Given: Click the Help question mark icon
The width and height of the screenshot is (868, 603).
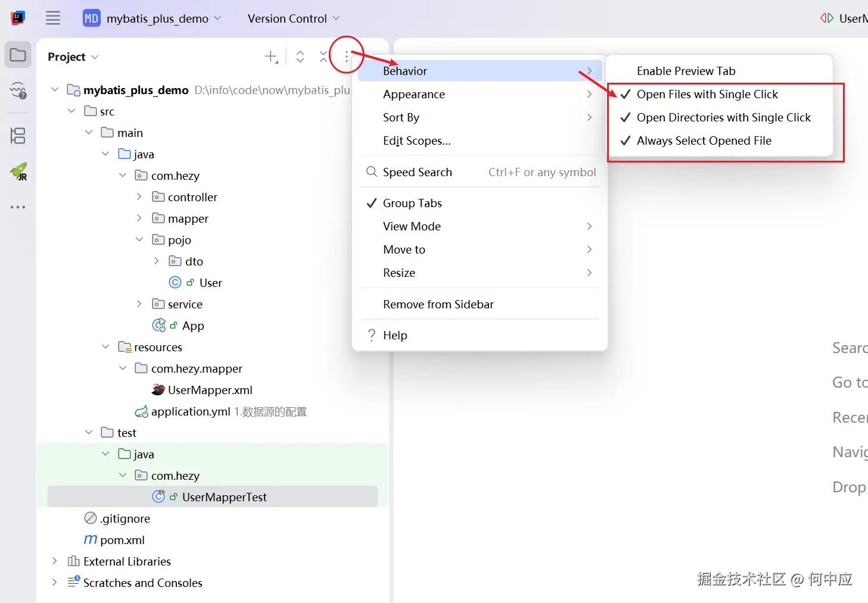Looking at the screenshot, I should pos(372,335).
